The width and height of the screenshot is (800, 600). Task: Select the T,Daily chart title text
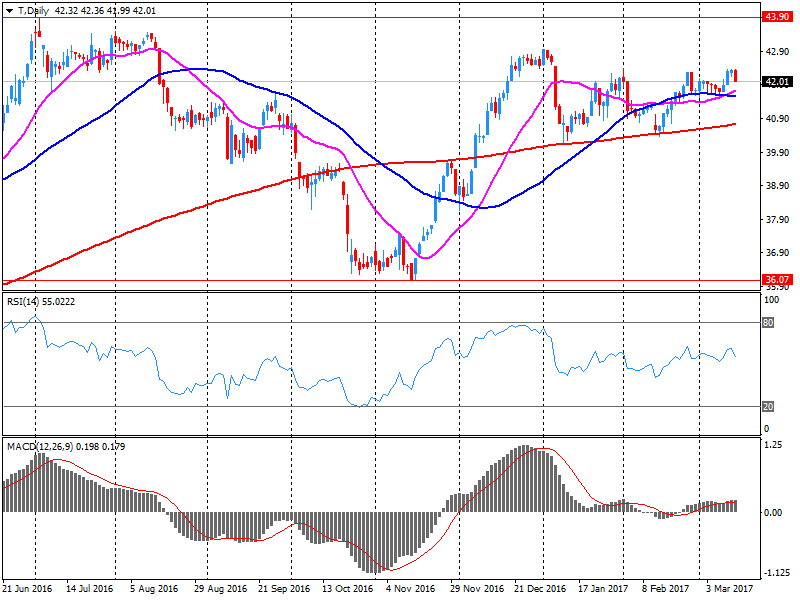pos(33,11)
